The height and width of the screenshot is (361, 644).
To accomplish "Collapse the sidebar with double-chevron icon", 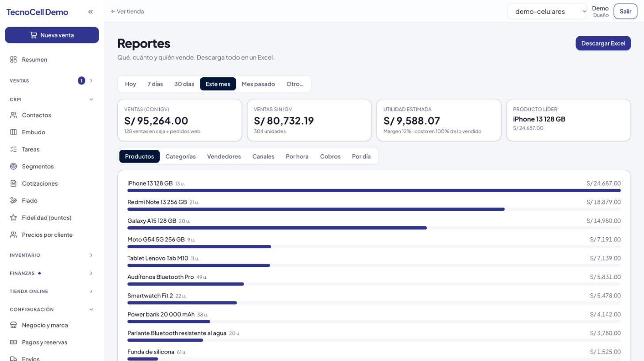I will tap(90, 12).
